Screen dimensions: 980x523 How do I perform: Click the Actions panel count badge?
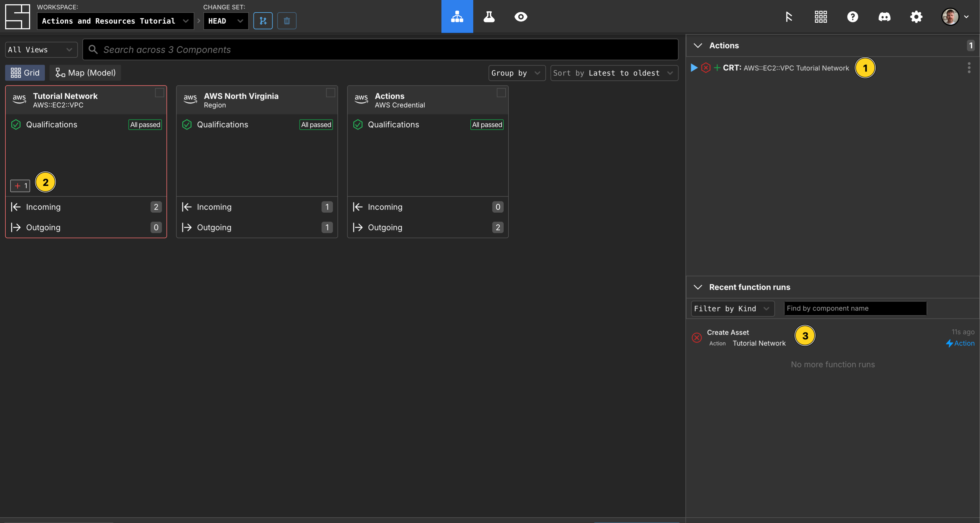(971, 45)
